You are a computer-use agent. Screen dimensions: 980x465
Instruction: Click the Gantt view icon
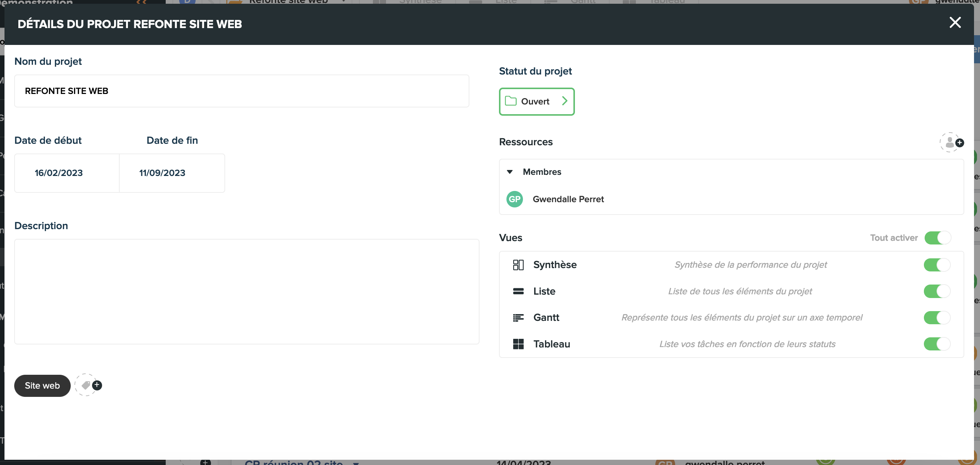pyautogui.click(x=518, y=317)
